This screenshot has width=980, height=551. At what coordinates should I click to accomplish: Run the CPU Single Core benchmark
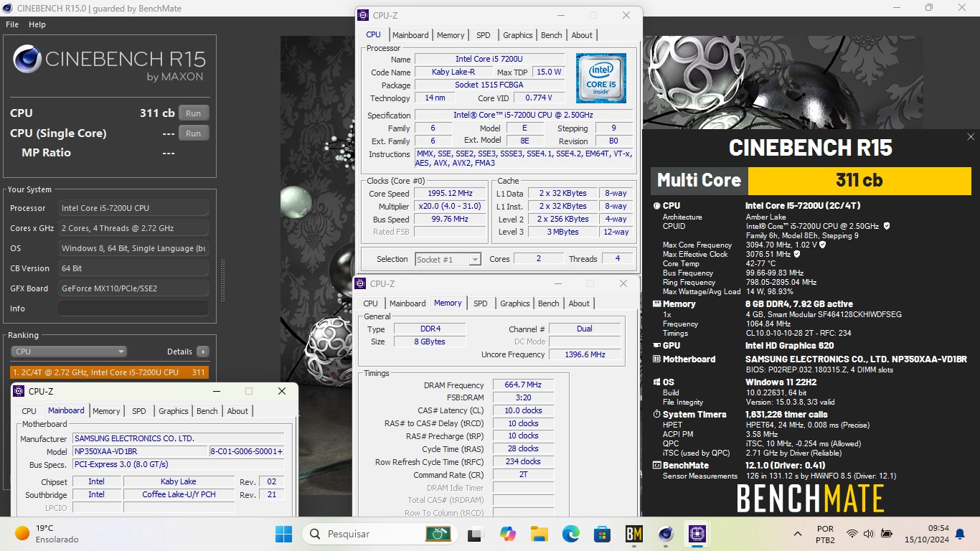click(x=194, y=133)
